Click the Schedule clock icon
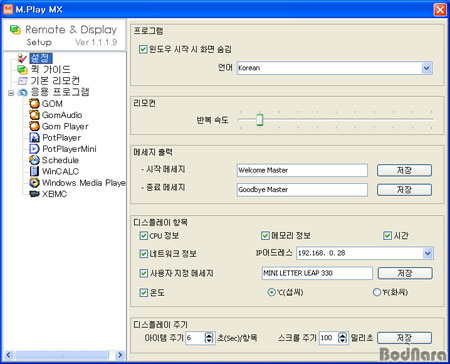The image size is (450, 364). (34, 160)
